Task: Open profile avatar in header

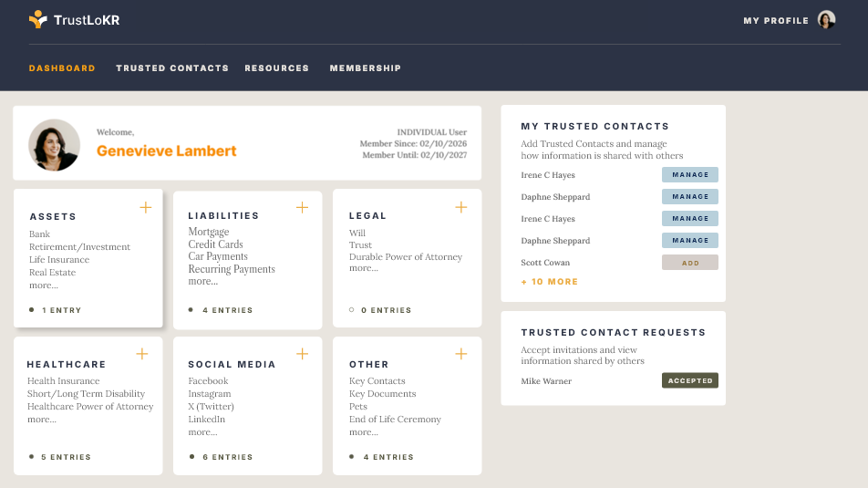Action: (x=826, y=20)
